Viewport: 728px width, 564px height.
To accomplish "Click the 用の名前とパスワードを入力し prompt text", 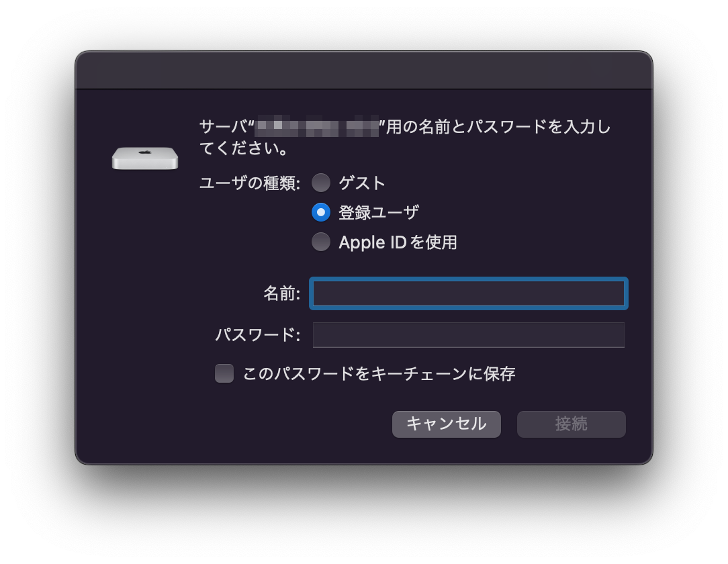I will pos(498,126).
